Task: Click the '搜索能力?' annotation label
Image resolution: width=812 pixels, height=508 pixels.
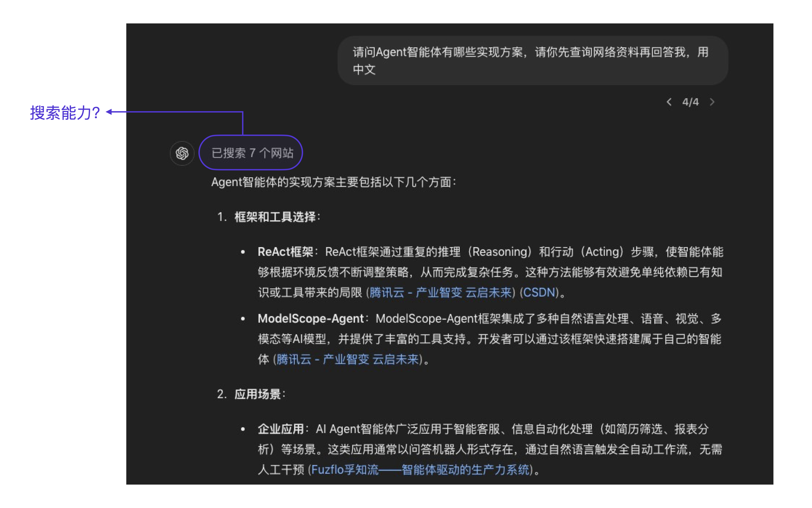Action: coord(65,113)
